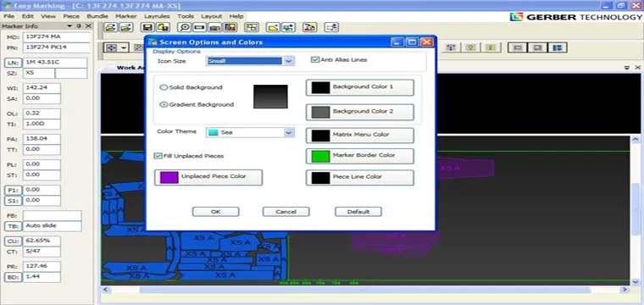Image resolution: width=644 pixels, height=305 pixels.
Task: Click OK in Screen Options dialog
Action: pos(215,212)
